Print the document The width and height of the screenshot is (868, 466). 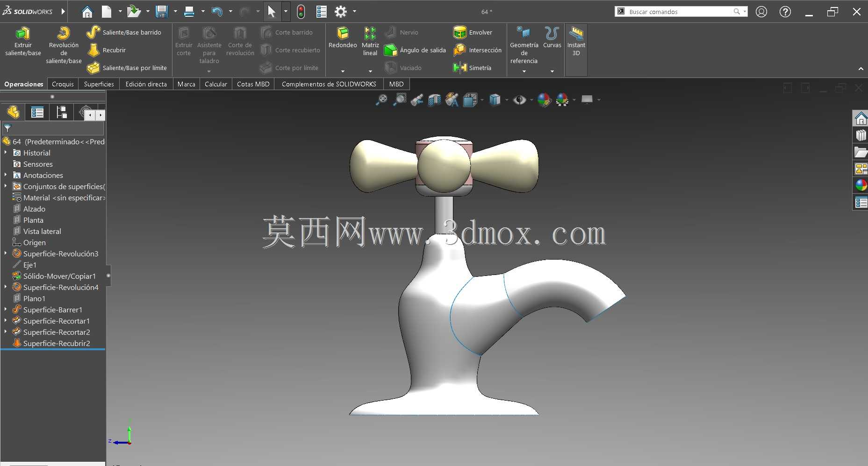[x=189, y=12]
